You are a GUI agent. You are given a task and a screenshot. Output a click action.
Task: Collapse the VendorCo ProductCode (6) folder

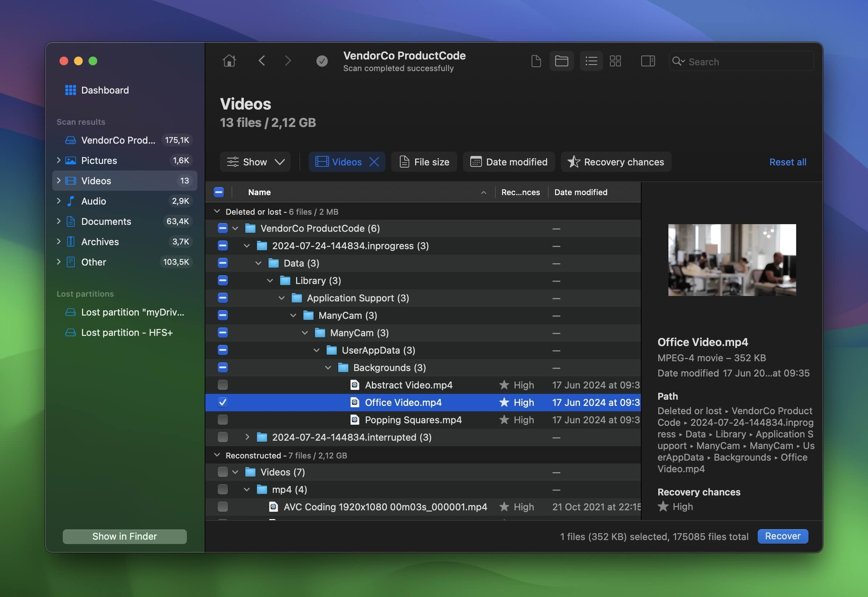click(x=235, y=228)
